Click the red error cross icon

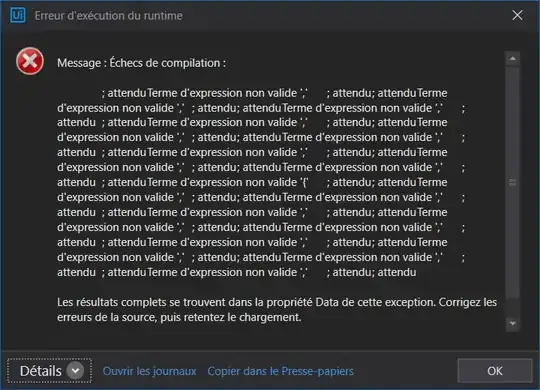pos(30,61)
